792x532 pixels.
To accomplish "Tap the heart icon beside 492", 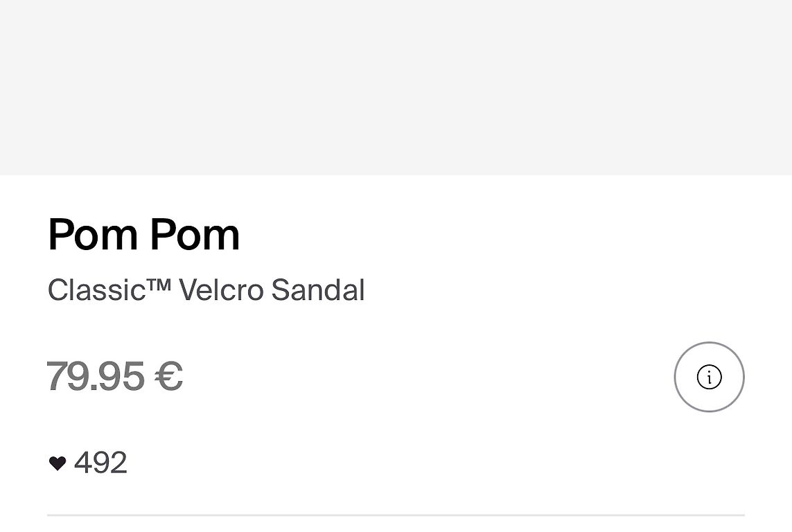I will 58,463.
